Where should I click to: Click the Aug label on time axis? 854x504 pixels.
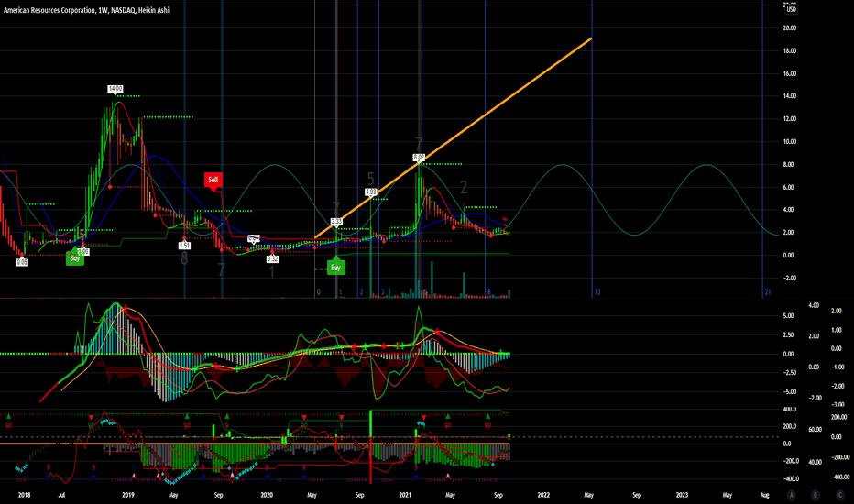pyautogui.click(x=765, y=495)
